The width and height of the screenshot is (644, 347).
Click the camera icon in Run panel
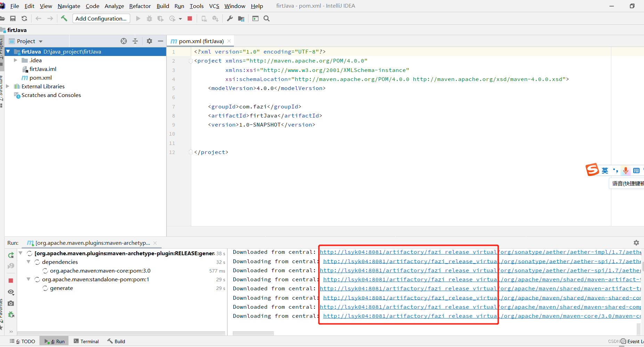click(x=11, y=303)
